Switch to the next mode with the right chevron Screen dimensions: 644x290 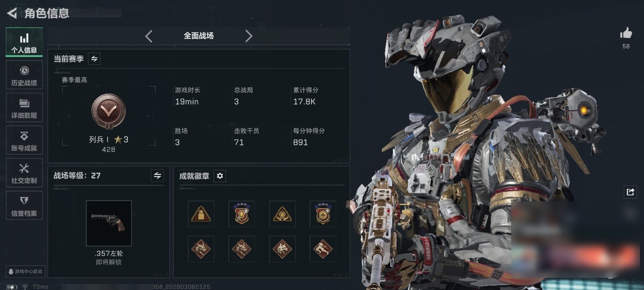249,36
